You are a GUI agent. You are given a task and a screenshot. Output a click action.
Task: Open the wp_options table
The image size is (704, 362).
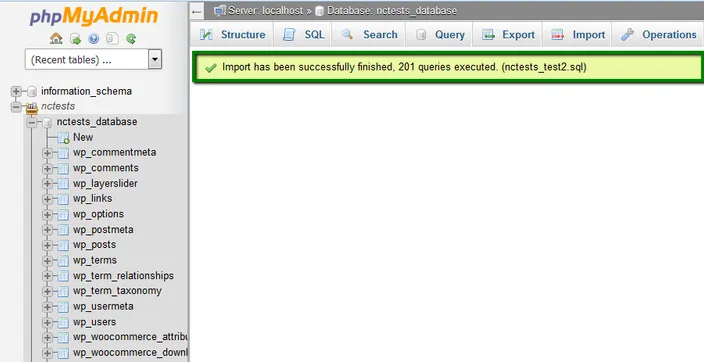(x=98, y=214)
